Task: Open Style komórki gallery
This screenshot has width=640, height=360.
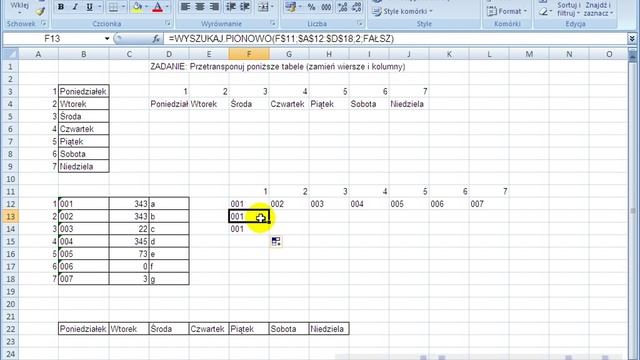Action: pos(402,11)
